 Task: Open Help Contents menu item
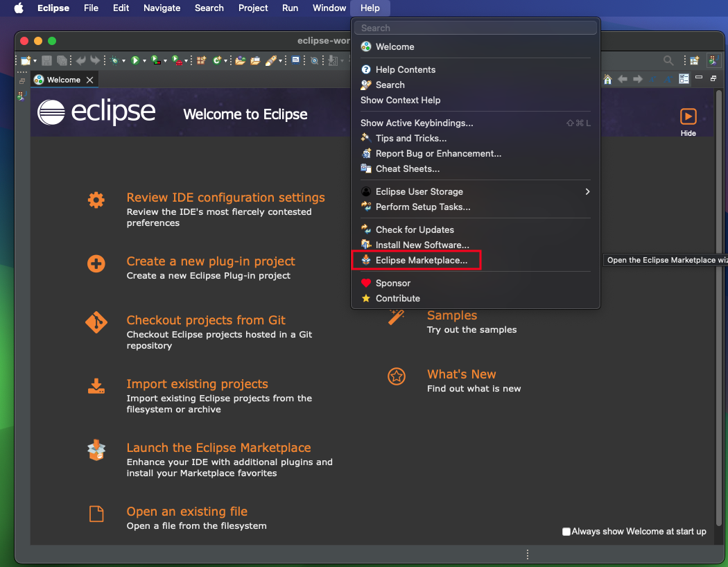tap(476, 69)
